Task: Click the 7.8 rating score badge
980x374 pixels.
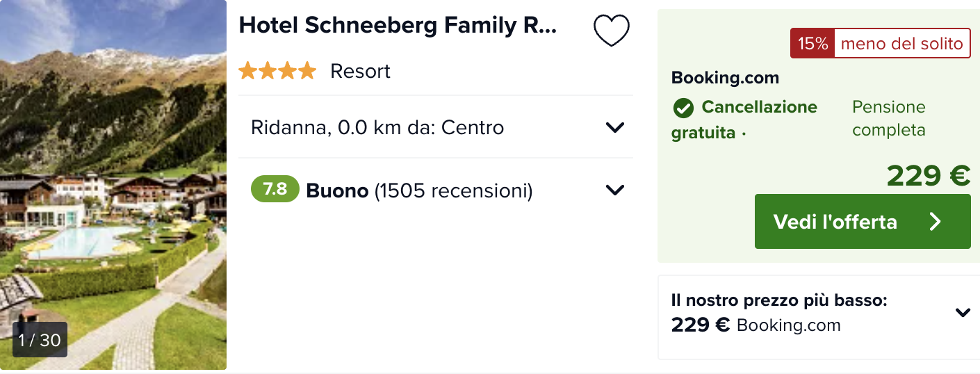Action: coord(275,189)
